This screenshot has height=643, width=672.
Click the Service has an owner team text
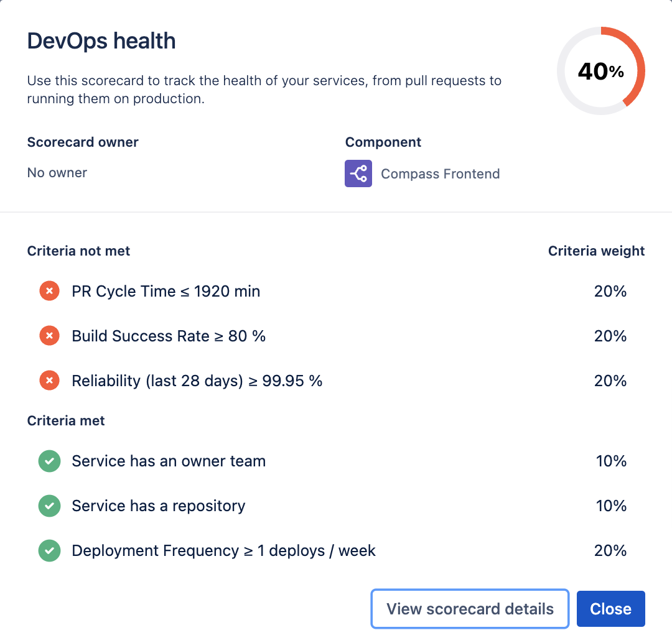click(169, 461)
